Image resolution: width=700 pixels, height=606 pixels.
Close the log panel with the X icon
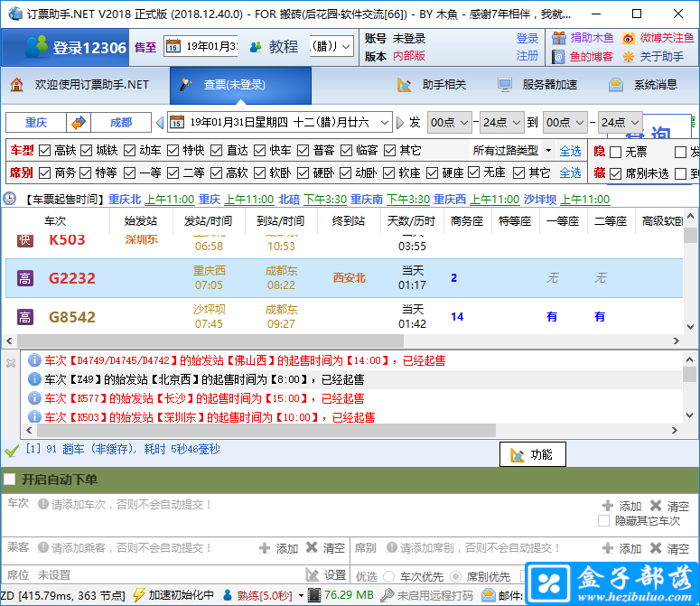click(11, 363)
